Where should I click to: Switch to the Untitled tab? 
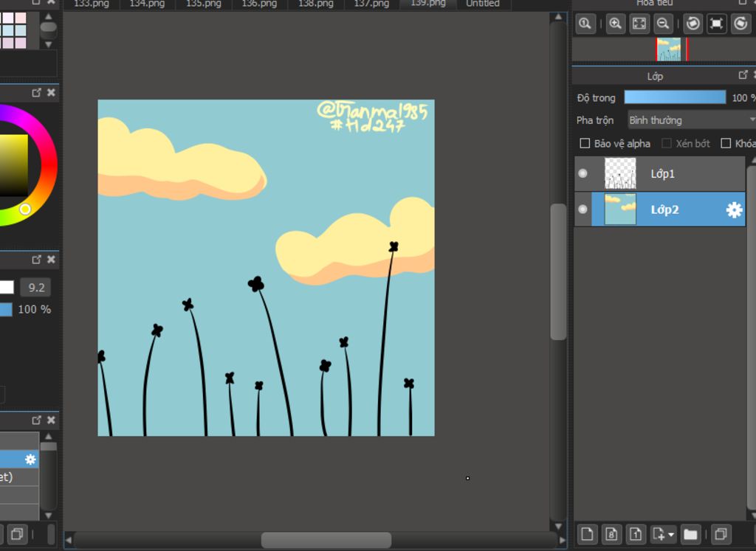pyautogui.click(x=483, y=4)
